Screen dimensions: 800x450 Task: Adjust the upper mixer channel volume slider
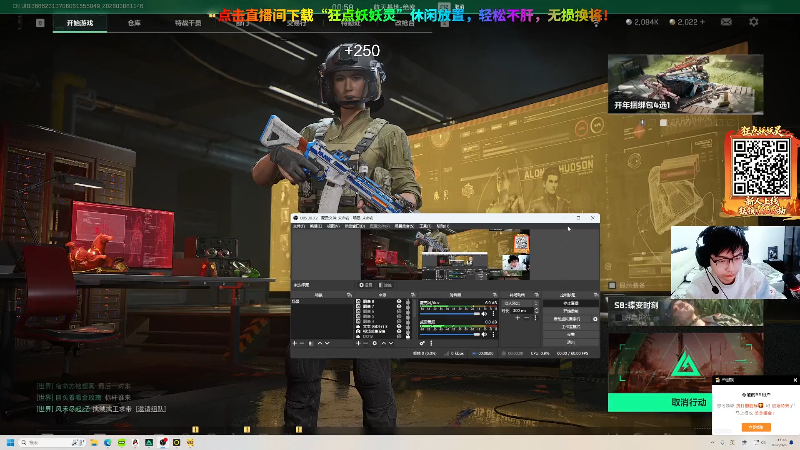tap(450, 314)
